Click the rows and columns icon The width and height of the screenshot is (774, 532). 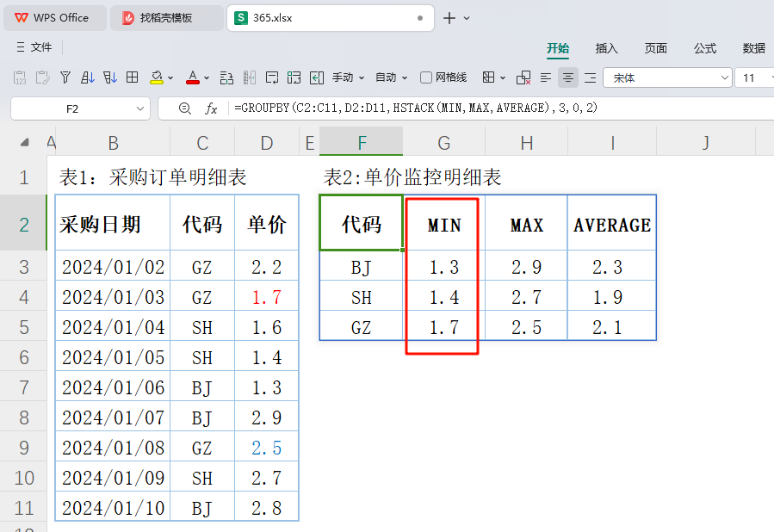click(x=226, y=77)
